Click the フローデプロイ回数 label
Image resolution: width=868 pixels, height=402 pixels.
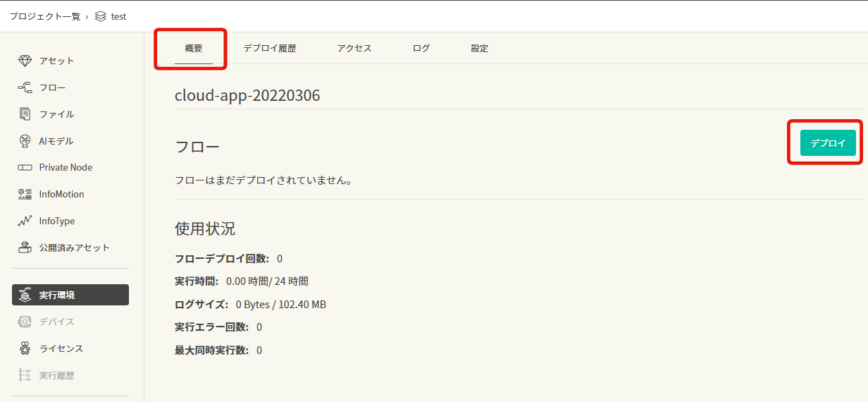tap(222, 259)
